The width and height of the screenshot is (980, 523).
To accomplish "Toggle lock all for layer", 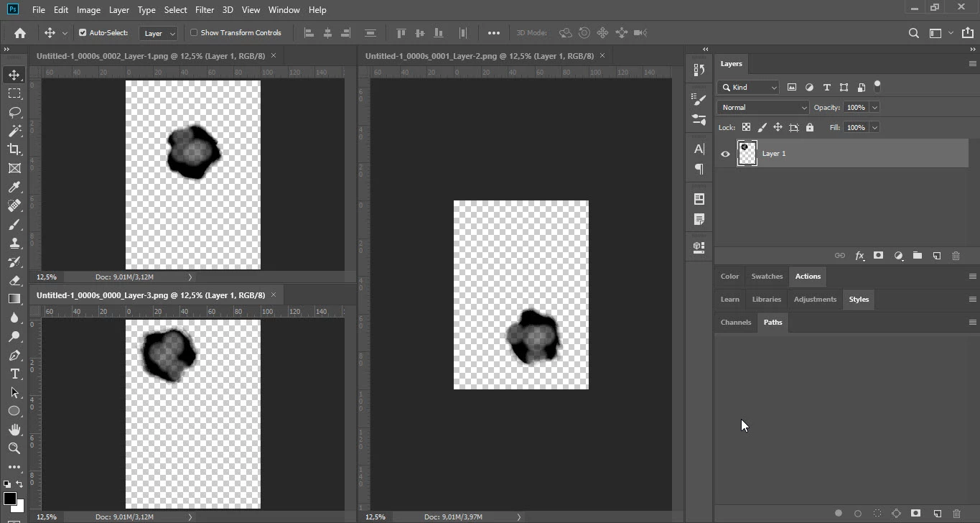I will click(810, 127).
